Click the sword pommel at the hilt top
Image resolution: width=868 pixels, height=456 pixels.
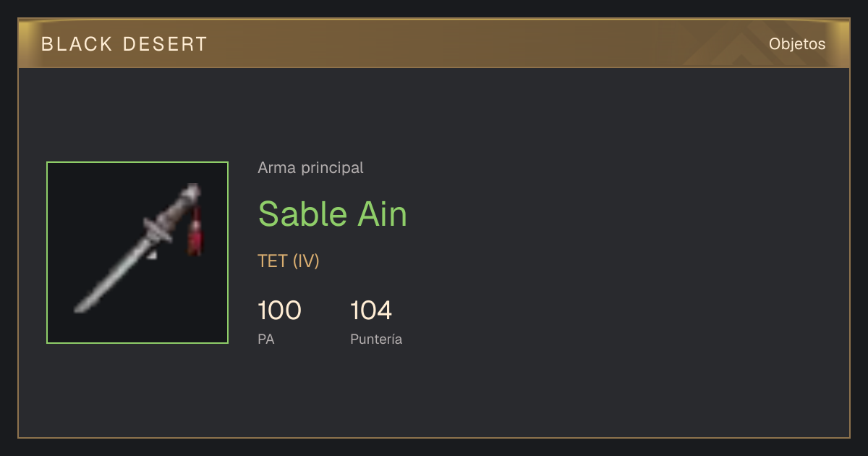(193, 190)
